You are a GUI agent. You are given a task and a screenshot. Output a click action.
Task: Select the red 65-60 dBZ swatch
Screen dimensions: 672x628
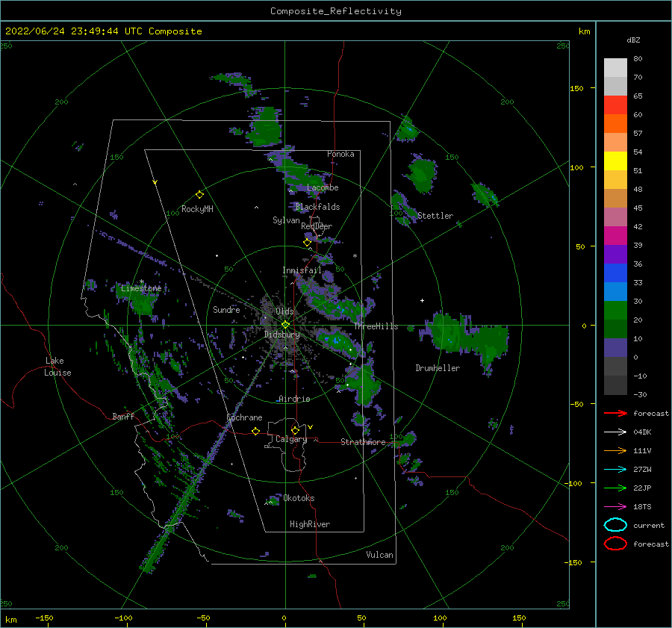coord(615,105)
